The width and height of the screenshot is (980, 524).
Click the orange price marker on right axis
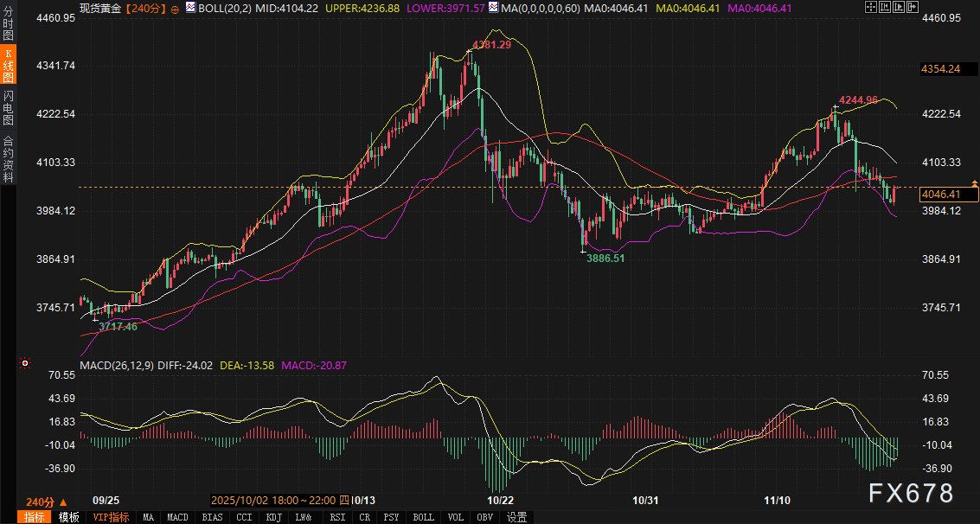click(975, 183)
